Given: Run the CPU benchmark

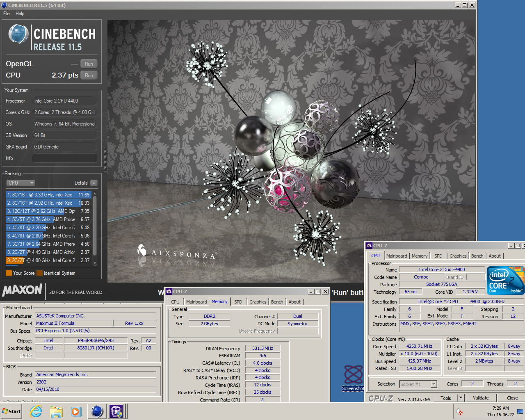Looking at the screenshot, I should coord(89,75).
